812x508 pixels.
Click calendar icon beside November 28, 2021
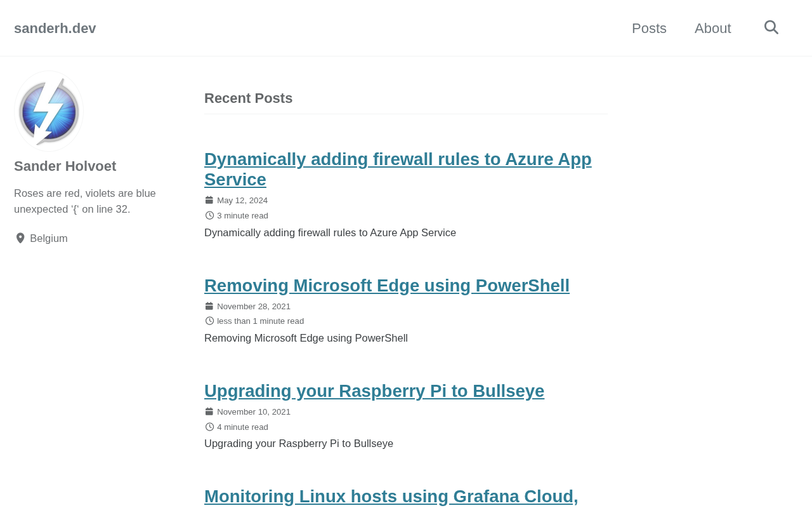click(209, 306)
